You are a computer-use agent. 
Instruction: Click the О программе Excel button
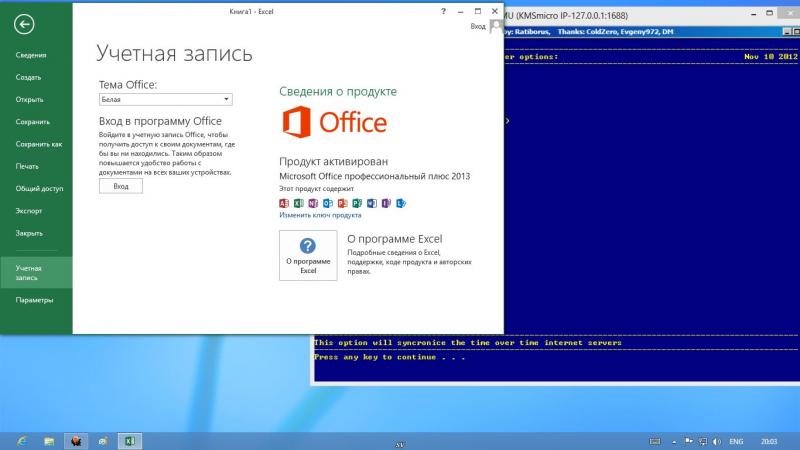[x=308, y=255]
